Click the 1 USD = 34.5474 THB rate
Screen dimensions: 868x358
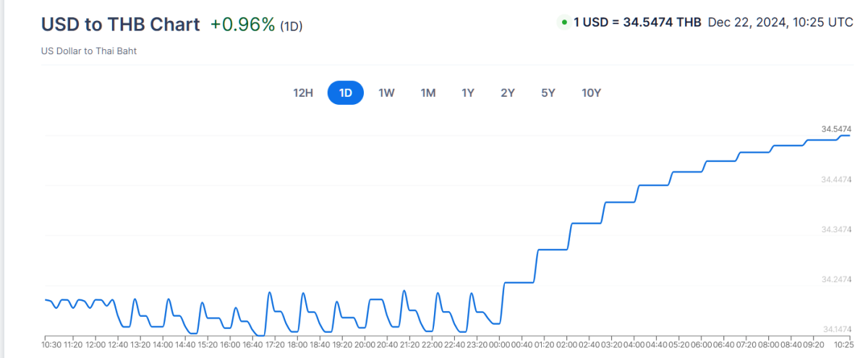point(637,22)
